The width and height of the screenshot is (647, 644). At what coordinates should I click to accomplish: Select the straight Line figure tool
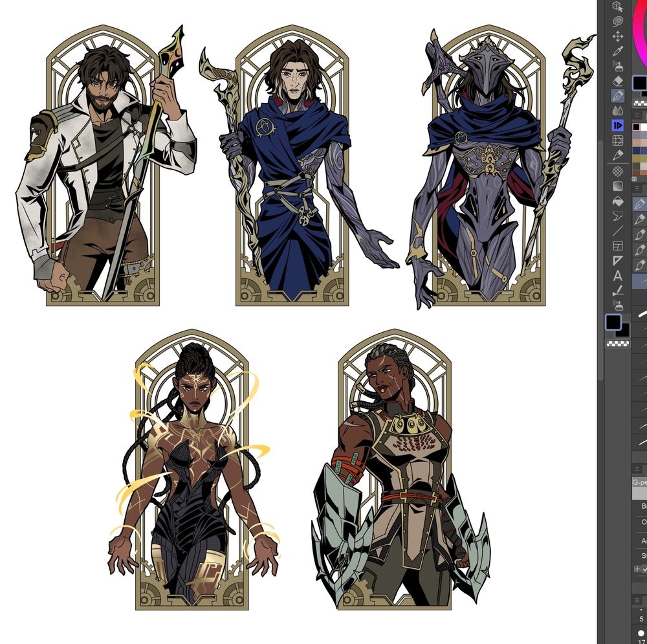click(617, 230)
